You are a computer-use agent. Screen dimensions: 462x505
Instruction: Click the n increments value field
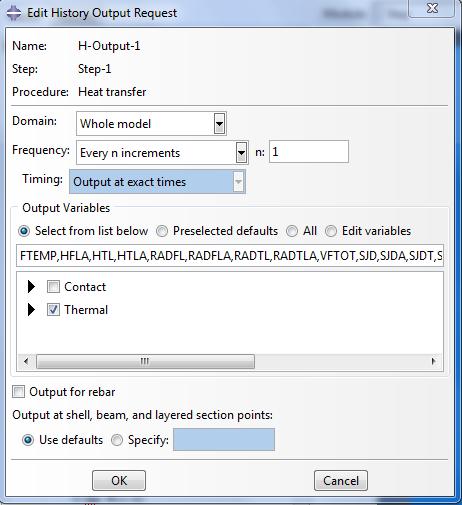tap(309, 152)
